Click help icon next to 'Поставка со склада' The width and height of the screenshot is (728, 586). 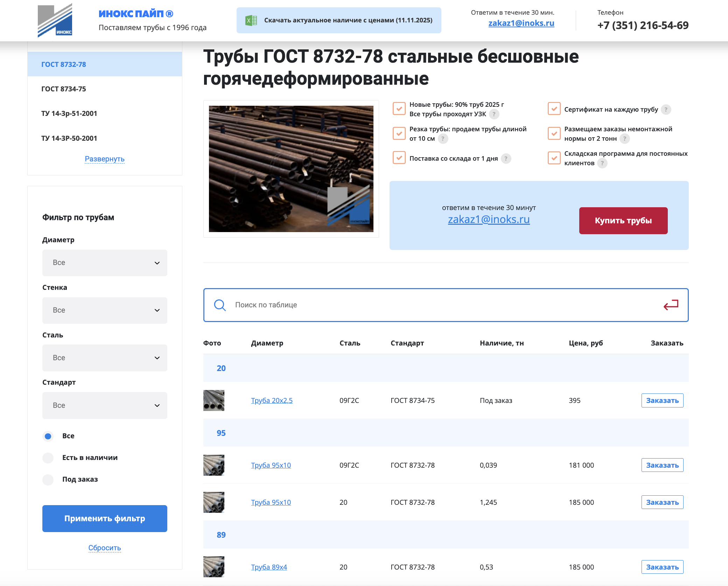[506, 159]
